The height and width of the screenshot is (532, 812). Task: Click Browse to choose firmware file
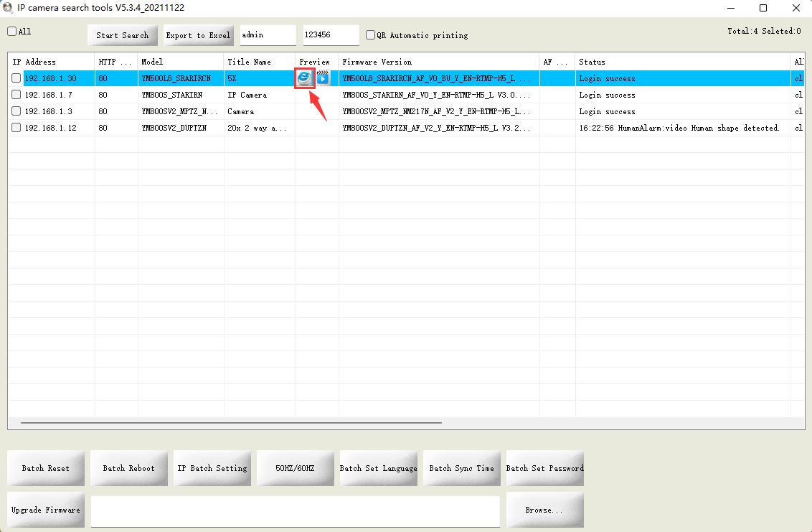pos(544,510)
